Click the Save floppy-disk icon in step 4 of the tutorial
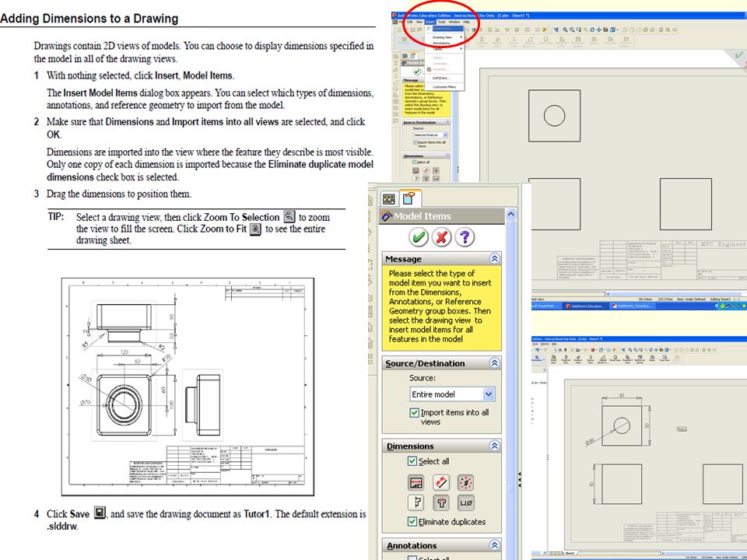 [100, 513]
